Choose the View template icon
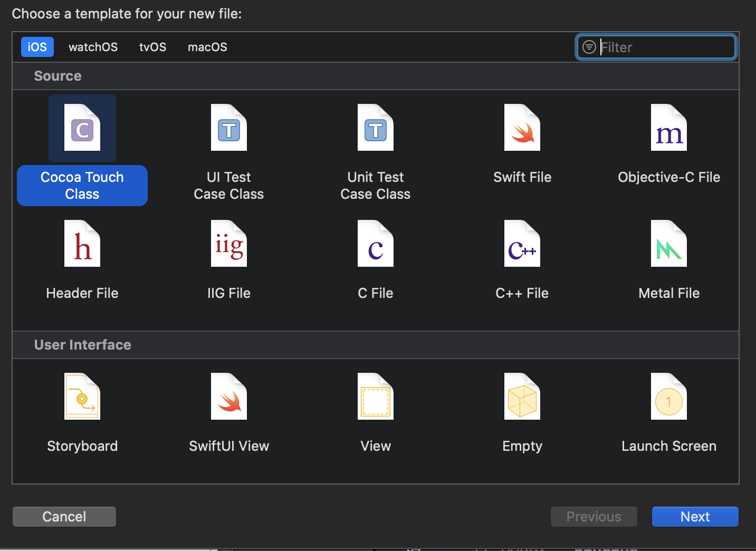The width and height of the screenshot is (756, 551). point(376,397)
